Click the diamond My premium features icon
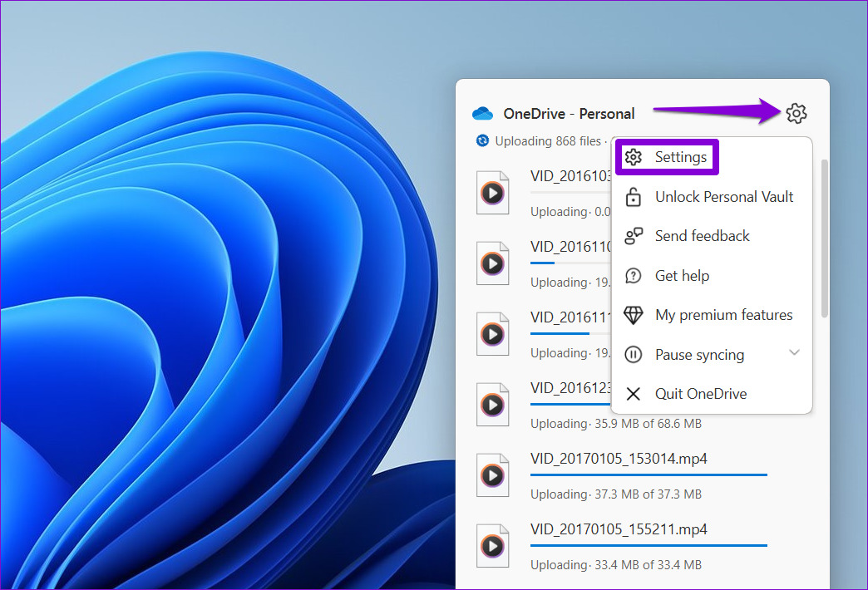The width and height of the screenshot is (868, 590). tap(634, 315)
